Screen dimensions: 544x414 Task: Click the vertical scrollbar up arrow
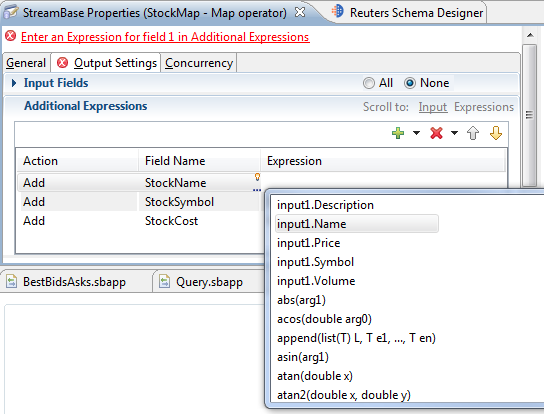tap(530, 35)
